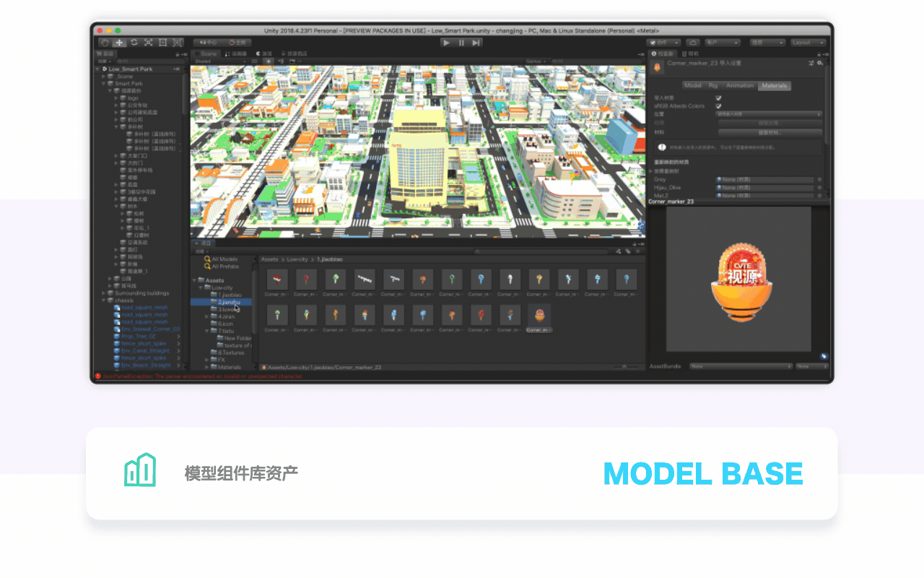Screen dimensions: 924x578
Task: Toggle pivot Center handle mode
Action: (209, 43)
